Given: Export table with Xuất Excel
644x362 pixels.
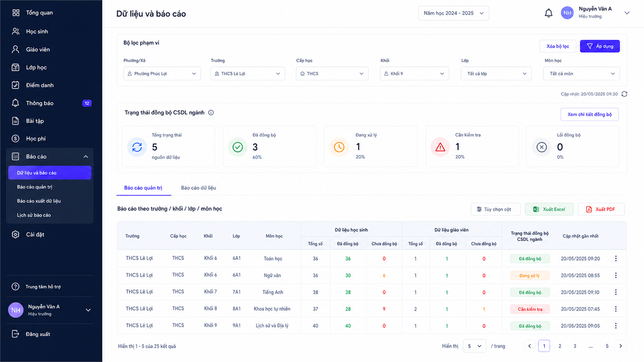Looking at the screenshot, I should coord(549,209).
